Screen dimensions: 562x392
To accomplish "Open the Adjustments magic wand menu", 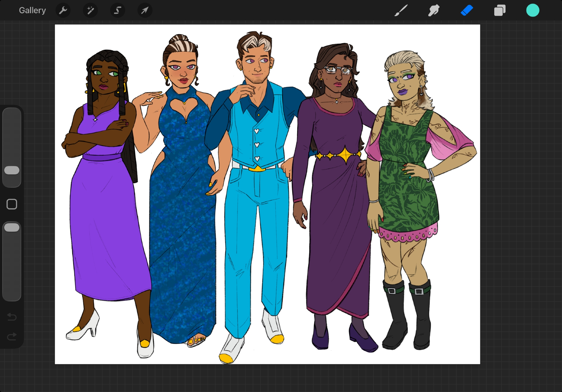I will (x=90, y=11).
